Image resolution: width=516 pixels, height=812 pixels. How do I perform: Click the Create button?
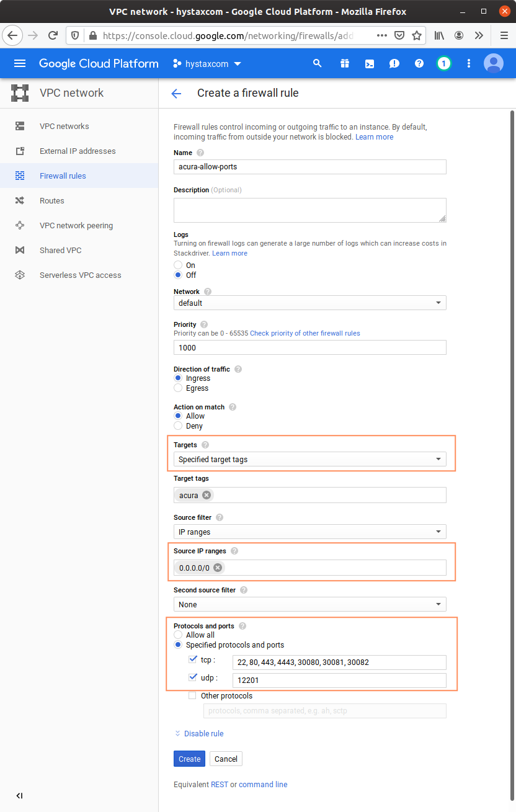pos(189,759)
